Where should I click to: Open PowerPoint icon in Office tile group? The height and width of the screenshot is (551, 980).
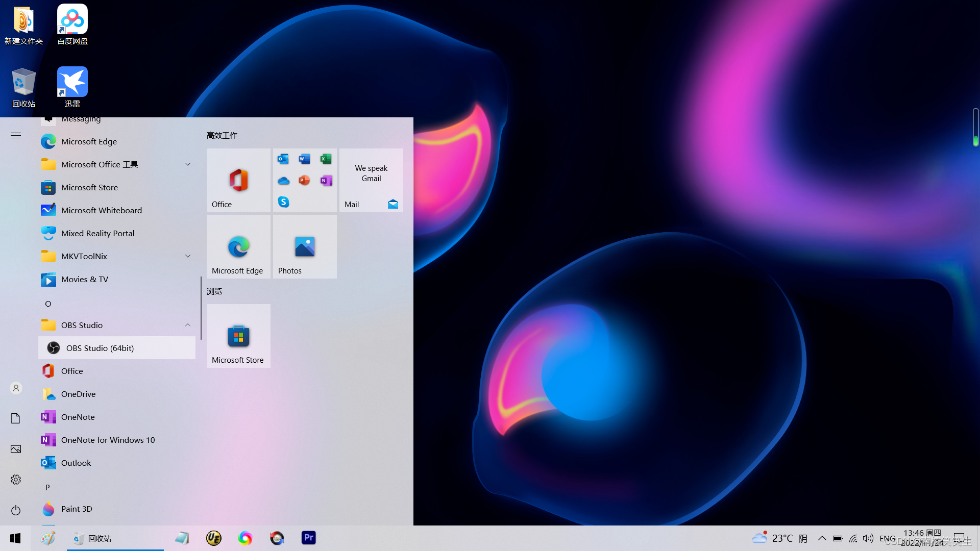[x=305, y=181]
